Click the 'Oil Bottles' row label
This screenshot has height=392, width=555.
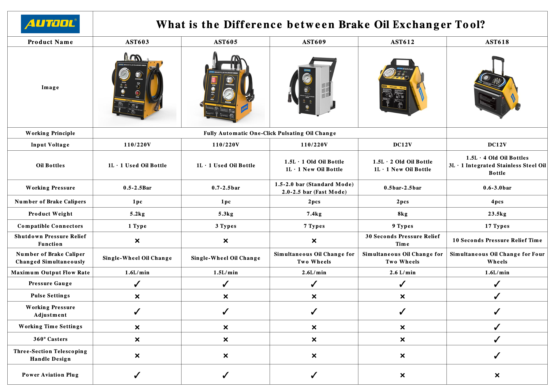(x=50, y=165)
